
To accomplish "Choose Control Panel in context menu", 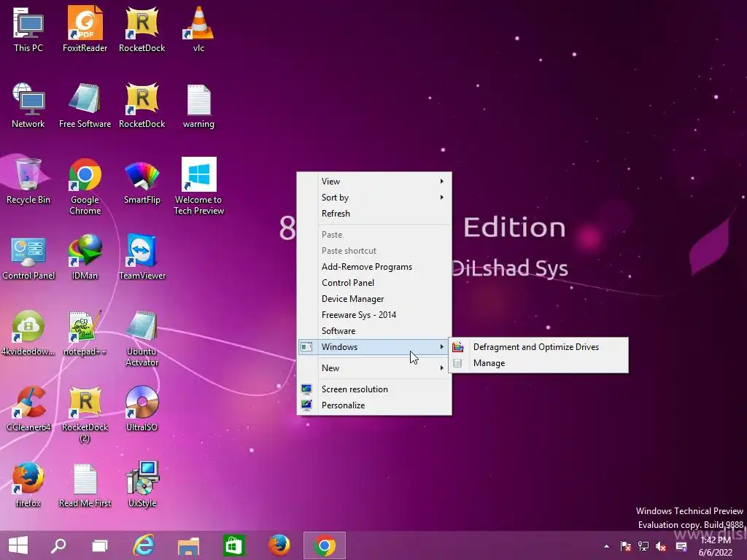I will pos(374,282).
